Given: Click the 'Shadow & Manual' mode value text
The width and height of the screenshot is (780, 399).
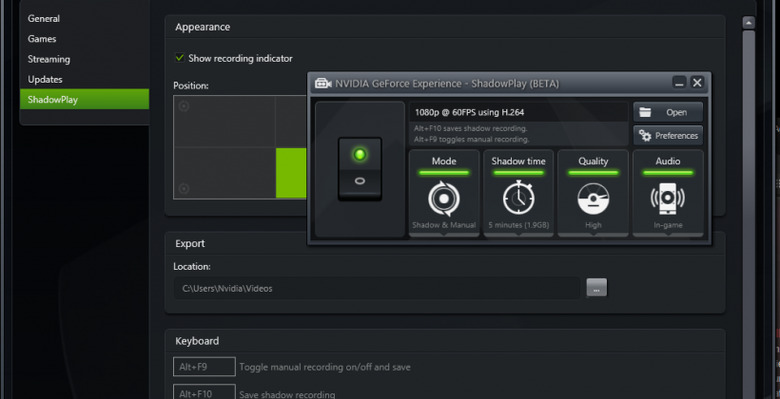Looking at the screenshot, I should (x=444, y=225).
